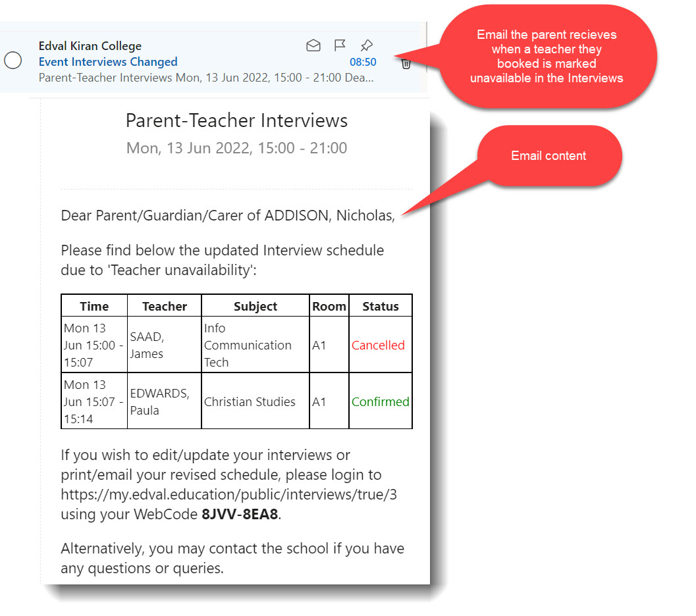Click subject cell Christian Studies

255,401
